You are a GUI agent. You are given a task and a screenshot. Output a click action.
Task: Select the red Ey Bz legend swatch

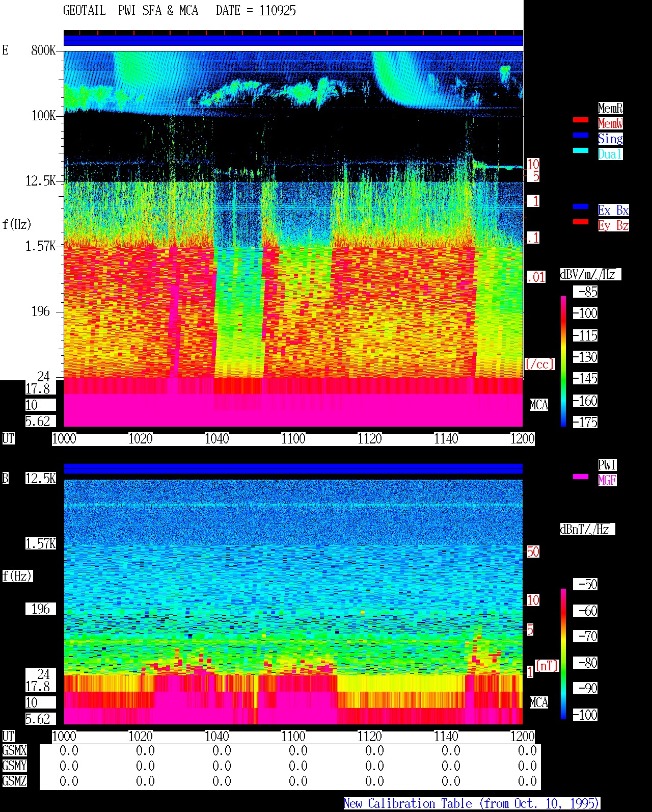coord(581,222)
